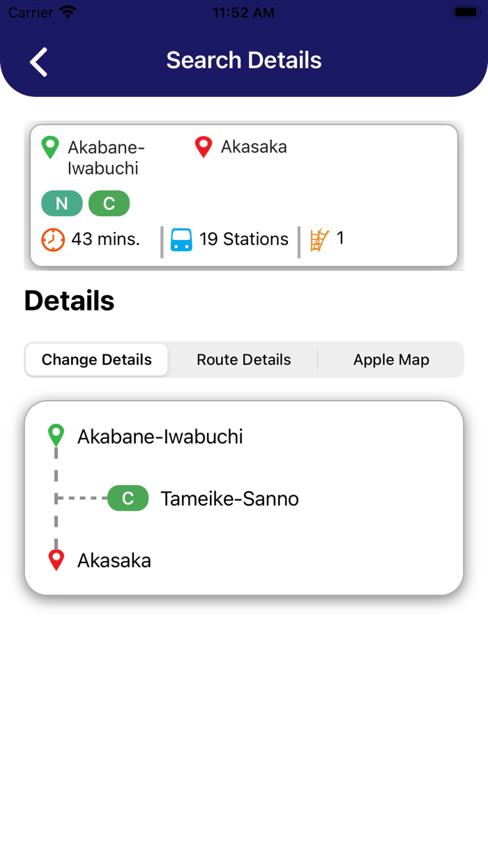Screen dimensions: 488x868
Task: Tap the N line badge icon
Action: 61,203
